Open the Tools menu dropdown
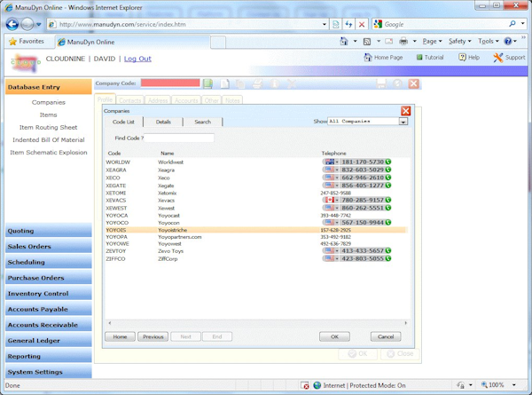This screenshot has height=395, width=532. coord(489,42)
